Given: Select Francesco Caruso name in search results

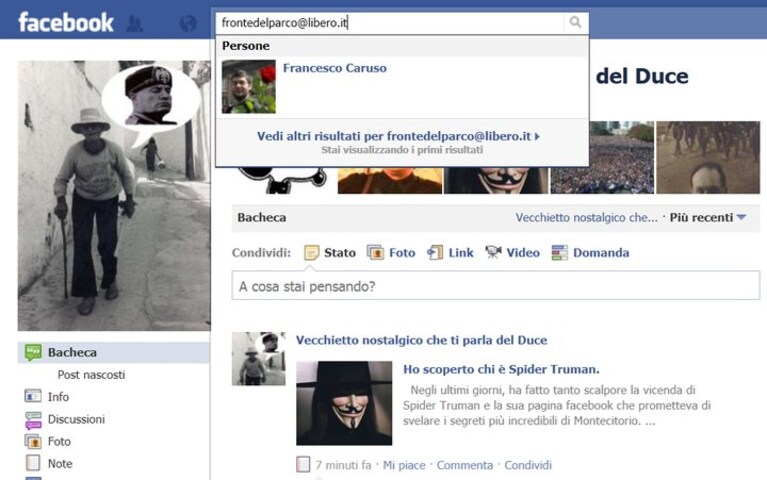Looking at the screenshot, I should pyautogui.click(x=335, y=68).
